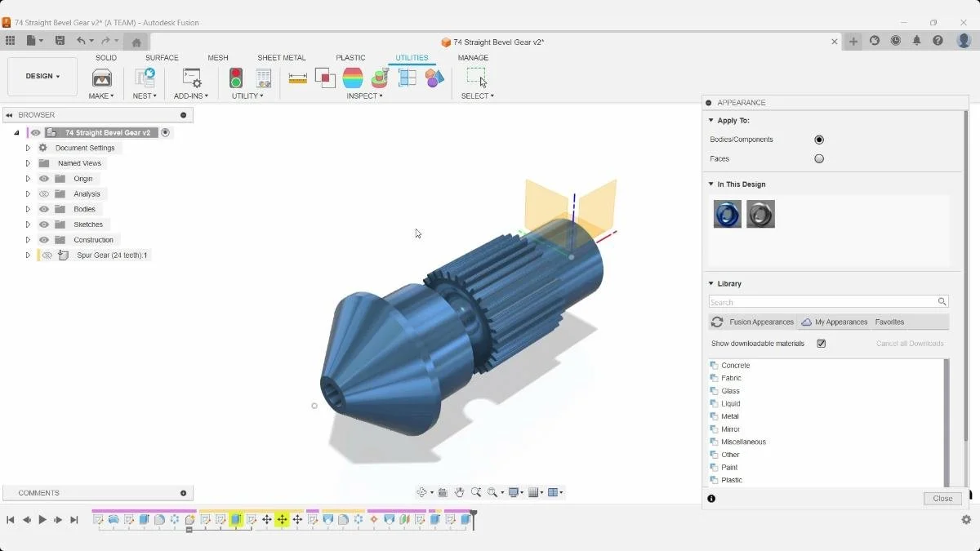Screen dimensions: 980x551
Task: Select the Bodies/Components radio button
Action: tap(819, 140)
